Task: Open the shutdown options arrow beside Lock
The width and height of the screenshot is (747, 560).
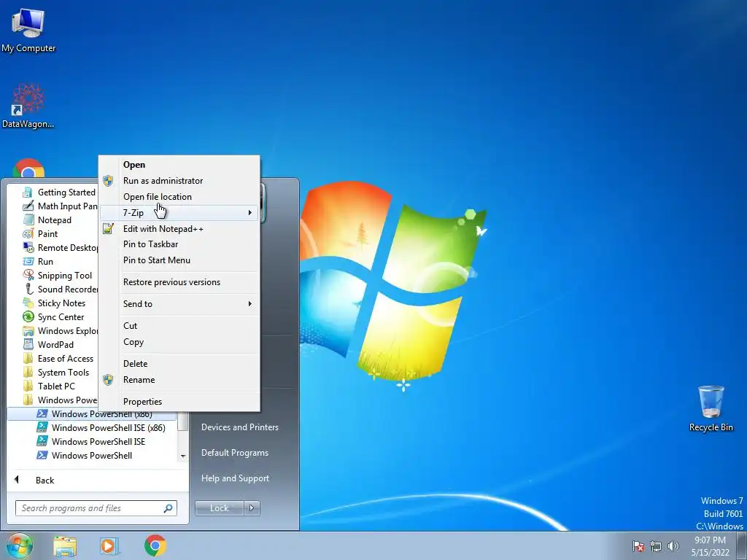Action: [x=252, y=508]
